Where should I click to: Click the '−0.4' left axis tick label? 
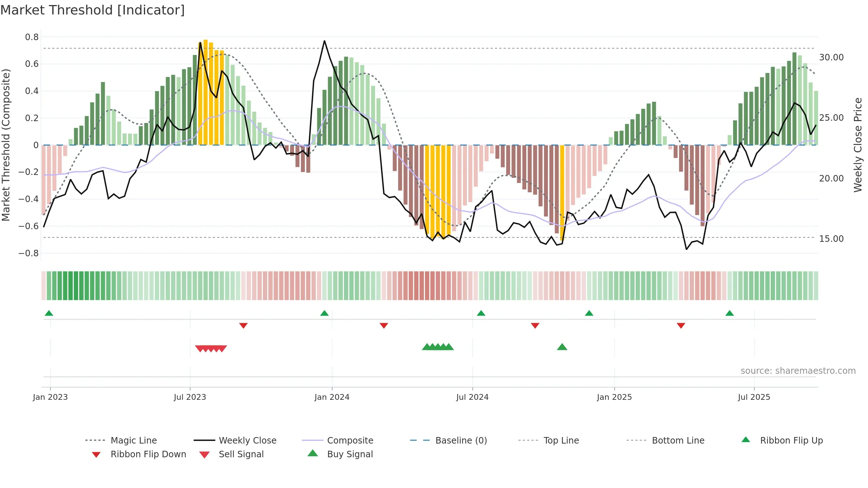point(29,199)
